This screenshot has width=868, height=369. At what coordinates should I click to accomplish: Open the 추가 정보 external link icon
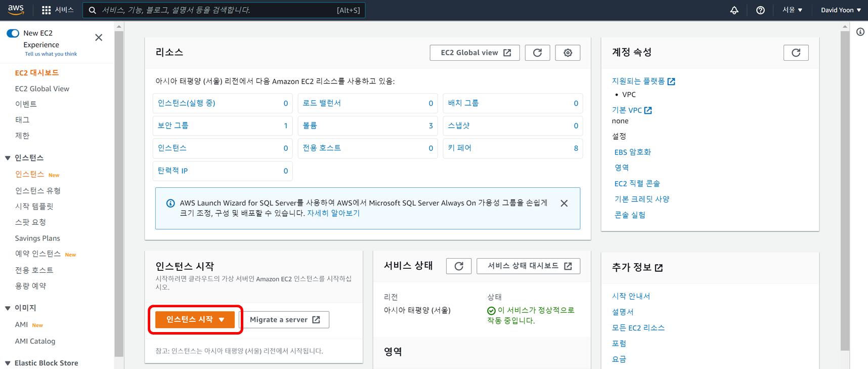pyautogui.click(x=659, y=268)
